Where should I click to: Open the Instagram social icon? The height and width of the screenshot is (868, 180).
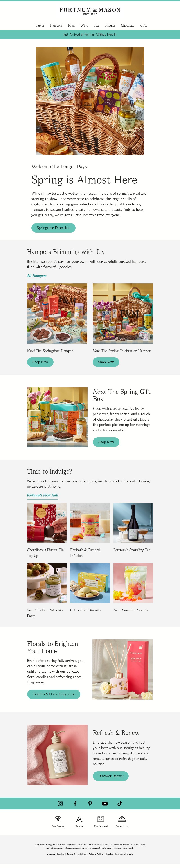tap(60, 803)
